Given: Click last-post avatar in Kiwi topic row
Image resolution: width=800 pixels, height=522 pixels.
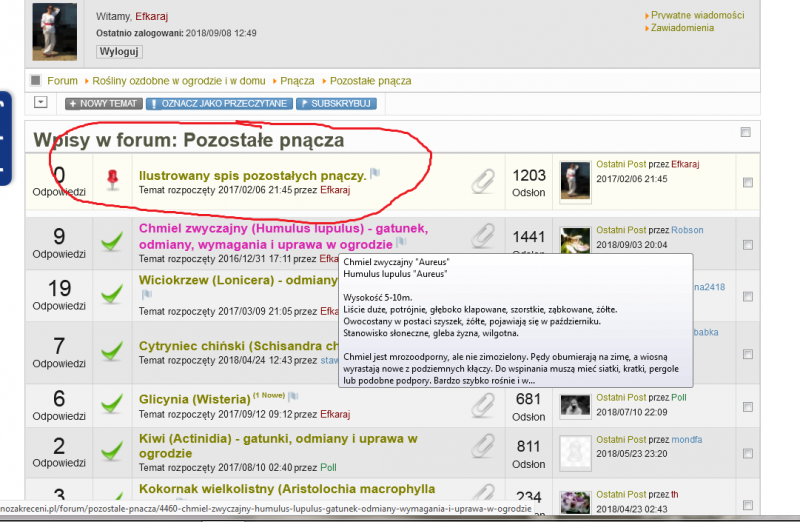Looking at the screenshot, I should point(574,452).
